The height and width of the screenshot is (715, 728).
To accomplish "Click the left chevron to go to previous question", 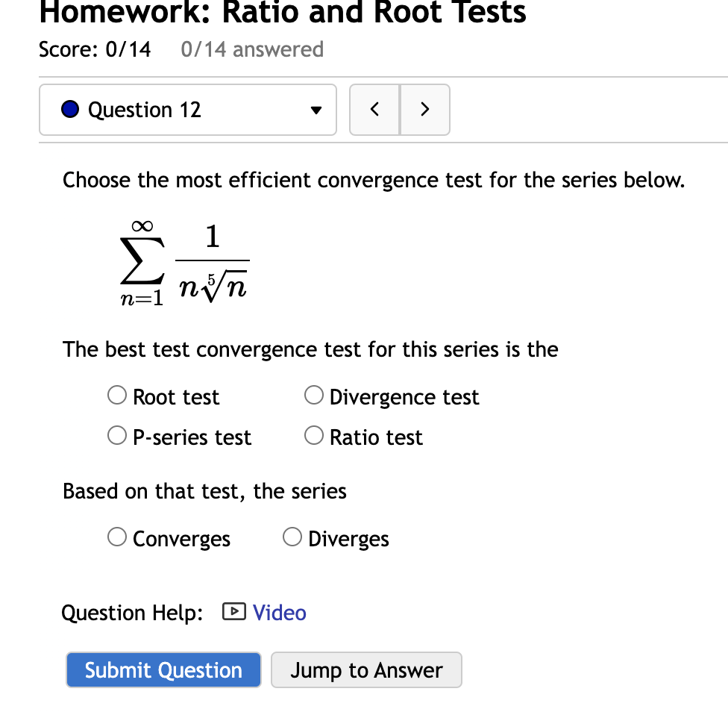I will 374,109.
